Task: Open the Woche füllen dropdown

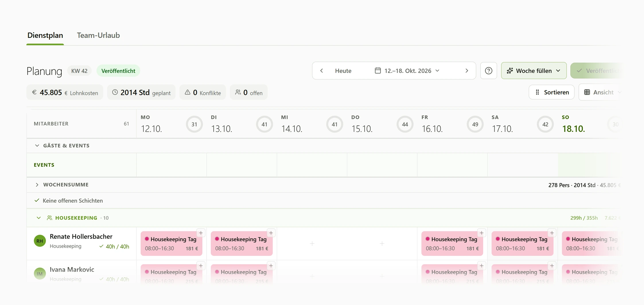Action: (x=534, y=71)
